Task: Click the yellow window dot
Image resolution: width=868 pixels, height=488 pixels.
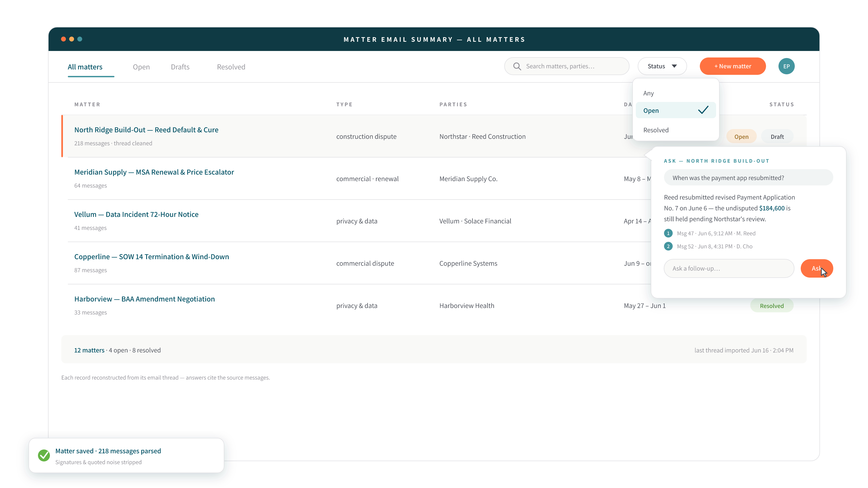Action: click(x=71, y=39)
